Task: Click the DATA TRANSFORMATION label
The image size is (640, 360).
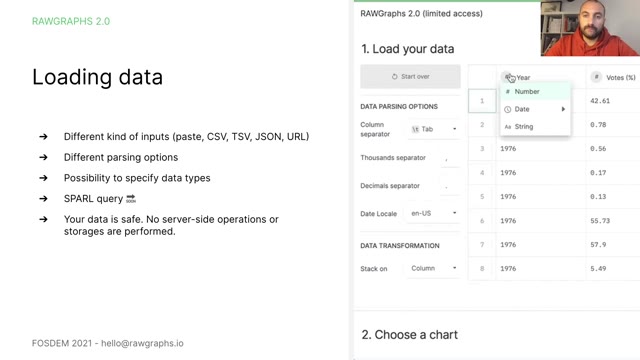Action: pos(400,246)
